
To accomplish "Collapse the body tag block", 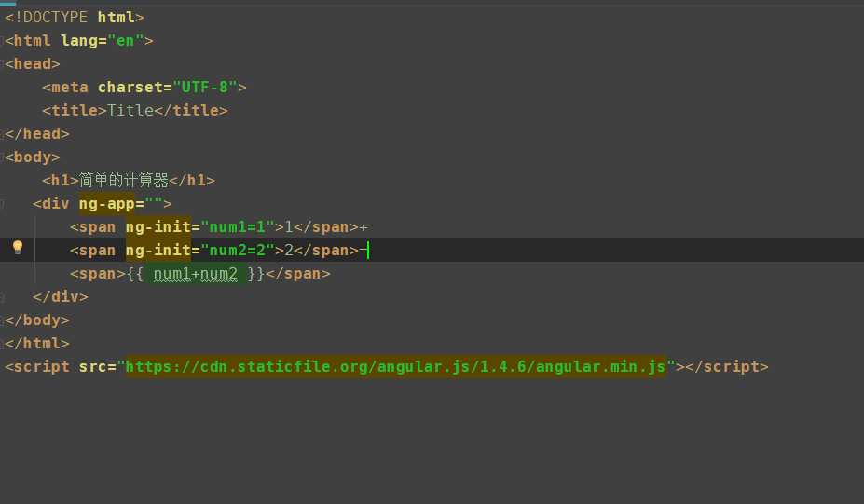I will (x=2, y=157).
